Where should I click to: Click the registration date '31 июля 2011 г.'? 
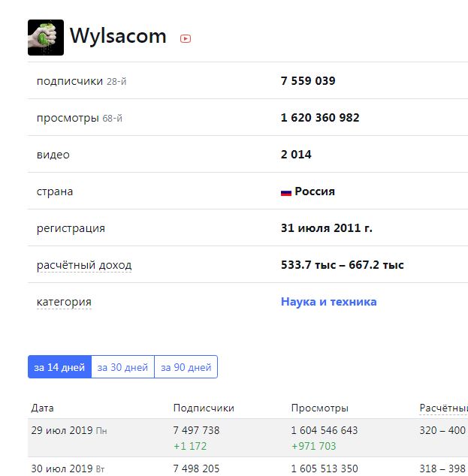[327, 228]
